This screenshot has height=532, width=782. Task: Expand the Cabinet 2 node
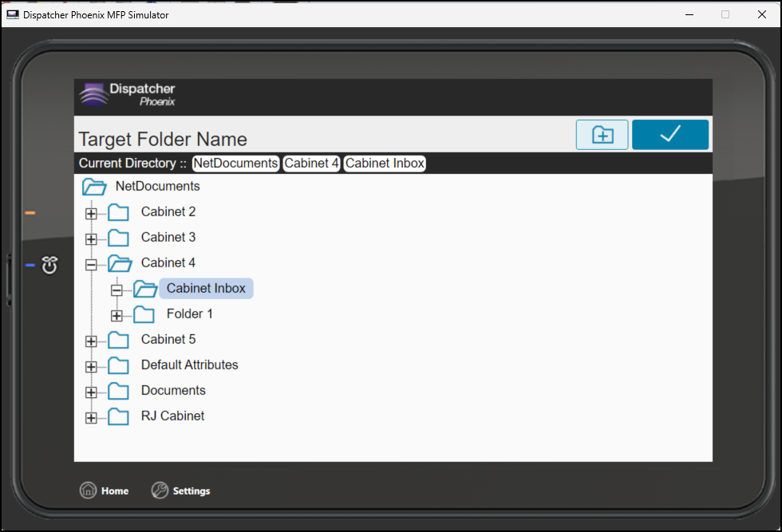point(91,214)
